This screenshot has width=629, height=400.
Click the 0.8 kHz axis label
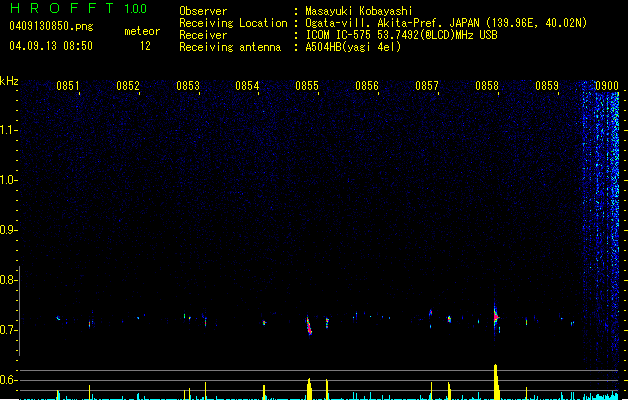pyautogui.click(x=9, y=280)
